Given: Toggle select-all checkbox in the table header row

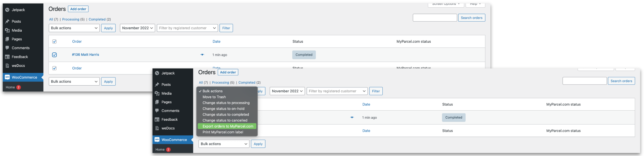Looking at the screenshot, I should [54, 42].
